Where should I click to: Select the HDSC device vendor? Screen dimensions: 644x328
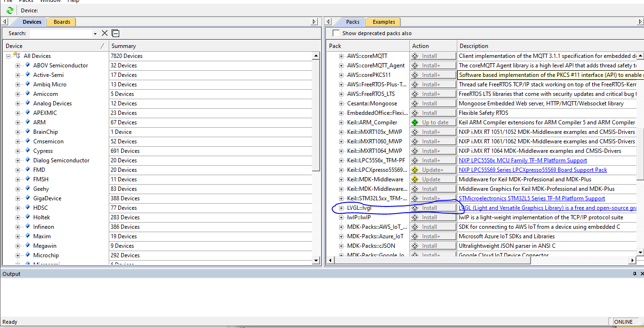pyautogui.click(x=40, y=208)
